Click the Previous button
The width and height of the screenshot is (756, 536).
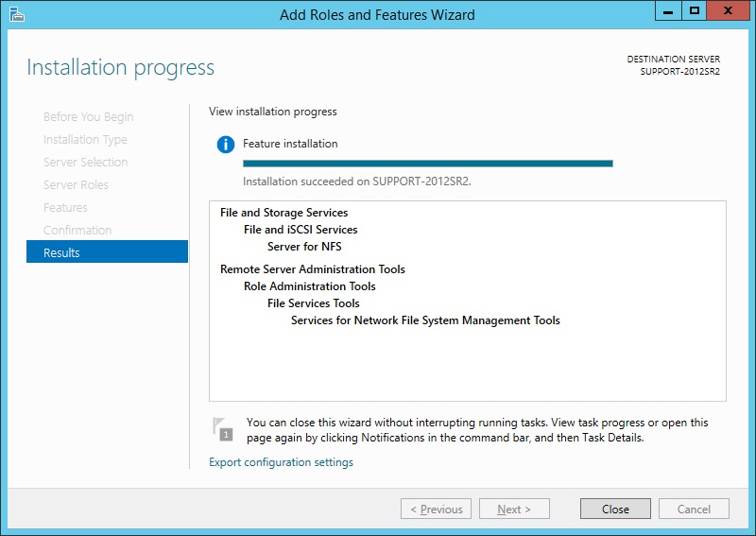[436, 509]
